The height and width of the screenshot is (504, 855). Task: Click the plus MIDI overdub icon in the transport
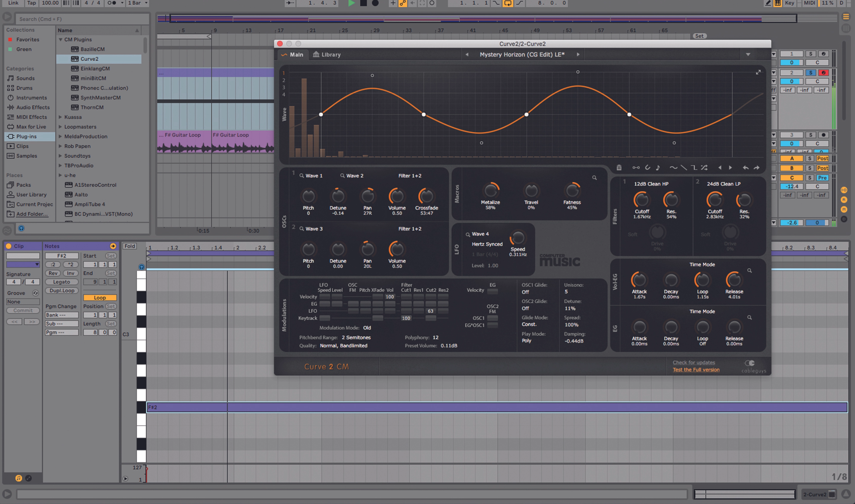tap(393, 3)
